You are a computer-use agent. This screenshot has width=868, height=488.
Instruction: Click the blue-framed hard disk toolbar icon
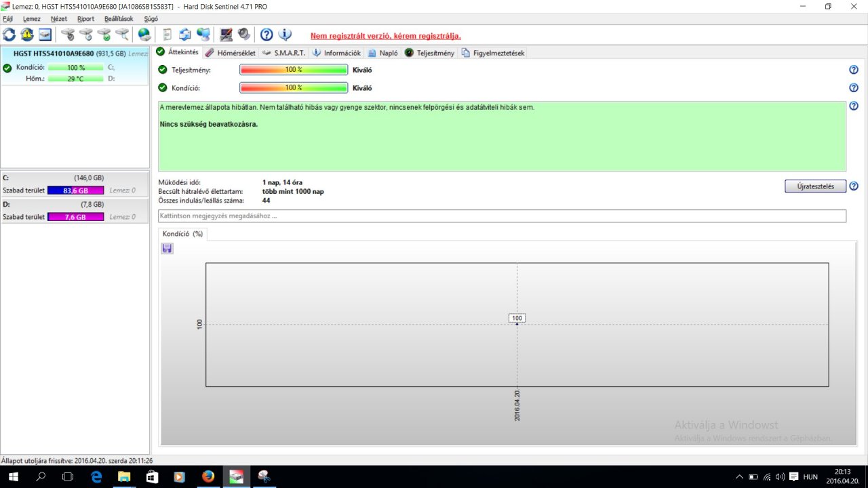tap(45, 35)
